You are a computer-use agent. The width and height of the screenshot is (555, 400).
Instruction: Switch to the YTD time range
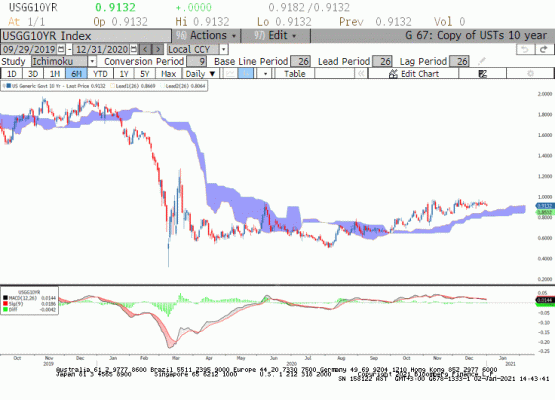pyautogui.click(x=100, y=74)
